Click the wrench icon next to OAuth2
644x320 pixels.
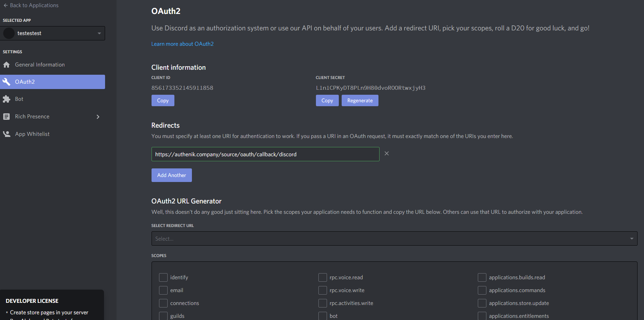pos(6,82)
